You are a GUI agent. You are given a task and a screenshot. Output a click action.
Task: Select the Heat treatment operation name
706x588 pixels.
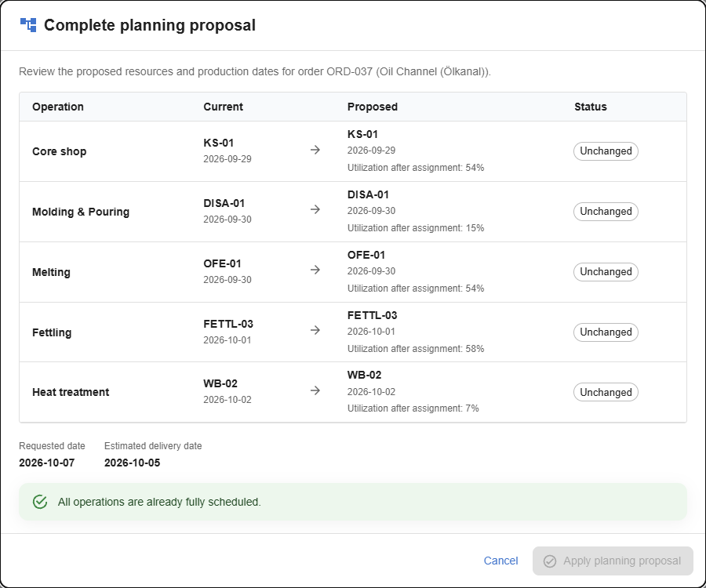tap(71, 392)
